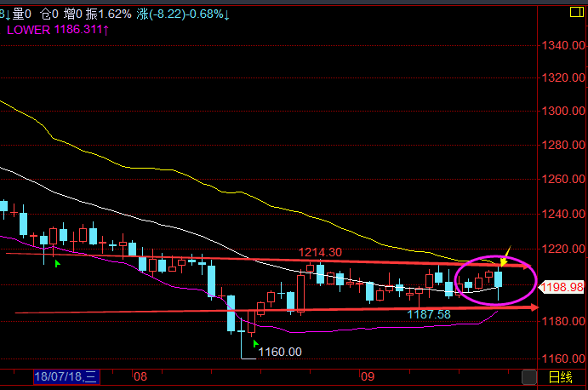Image resolution: width=588 pixels, height=390 pixels.
Task: Click the 1160.00 price axis label
Action: point(563,358)
